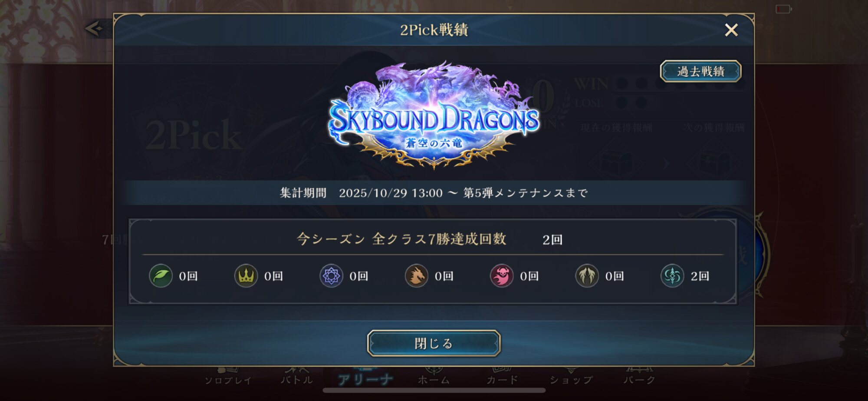Click the blue rune Runecraft class icon
The width and height of the screenshot is (868, 401).
tap(331, 276)
